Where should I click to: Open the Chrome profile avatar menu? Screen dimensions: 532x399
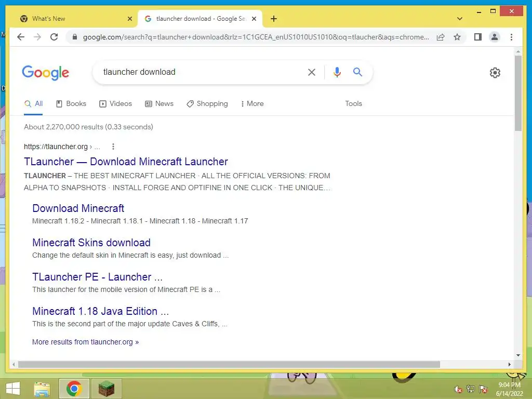(x=495, y=37)
